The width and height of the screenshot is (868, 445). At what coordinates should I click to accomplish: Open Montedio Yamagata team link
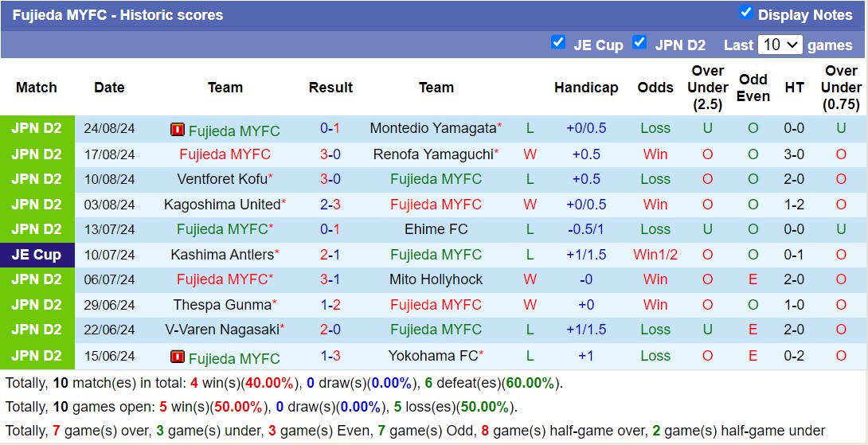click(432, 128)
